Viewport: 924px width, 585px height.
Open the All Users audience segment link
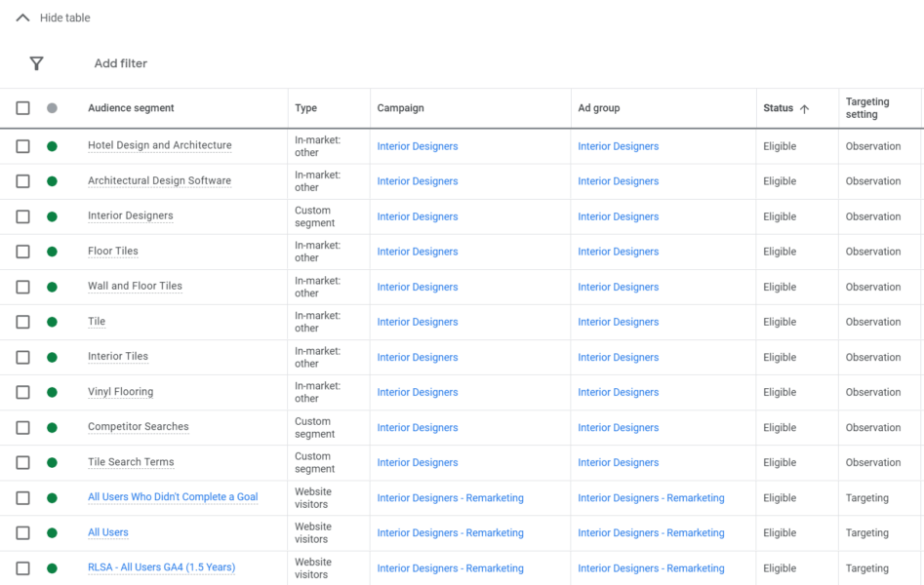[x=107, y=532]
